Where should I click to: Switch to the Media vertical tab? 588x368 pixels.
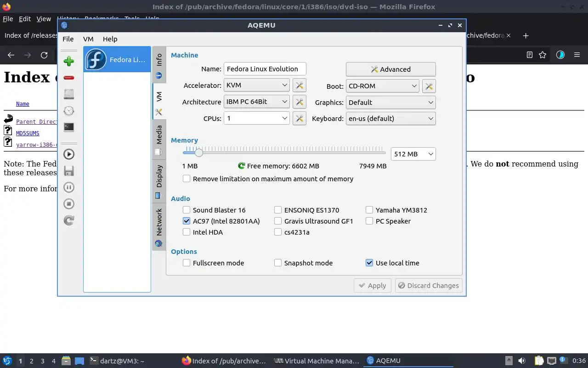click(159, 139)
